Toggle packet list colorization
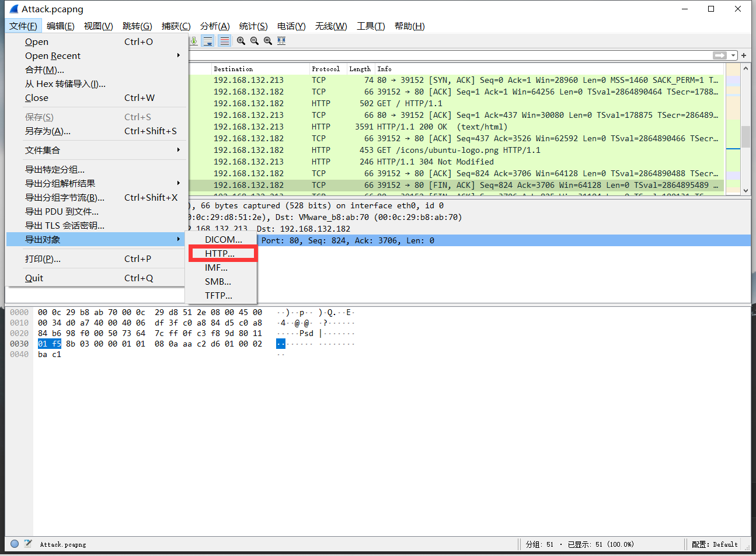Screen dimensions: 756x556 pos(224,41)
